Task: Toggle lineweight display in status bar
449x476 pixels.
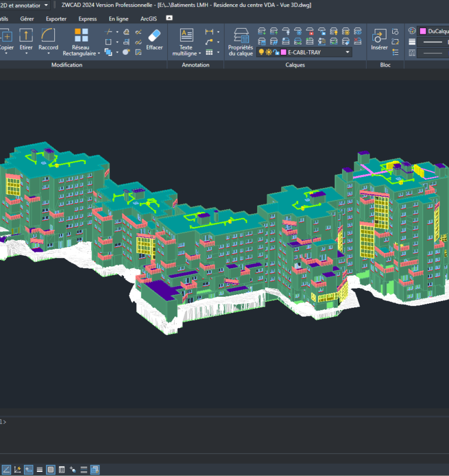Action: 40,470
